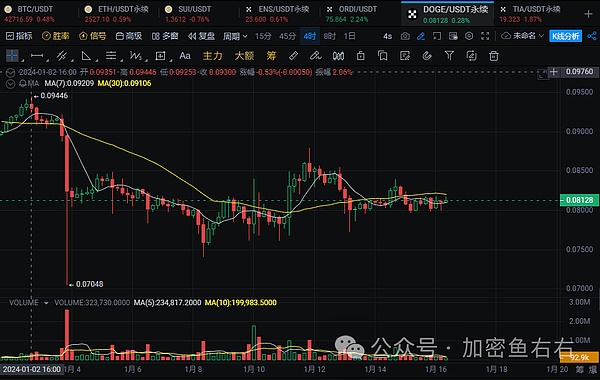Collapse the MA indicator row chevron
The image size is (600, 380).
[x=10, y=84]
